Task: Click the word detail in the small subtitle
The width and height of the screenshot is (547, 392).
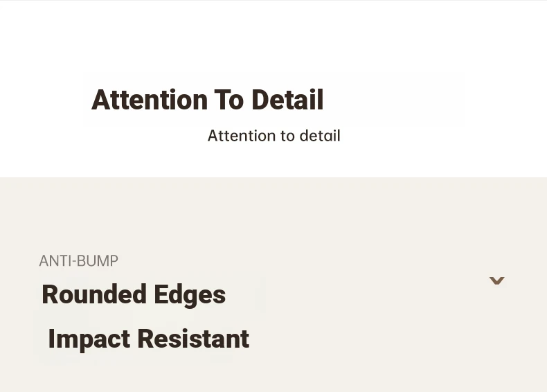Action: point(320,136)
